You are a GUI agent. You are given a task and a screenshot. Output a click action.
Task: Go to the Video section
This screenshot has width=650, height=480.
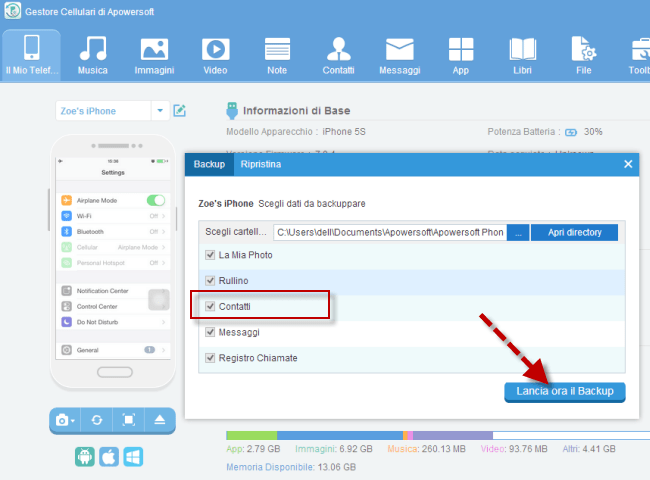click(214, 54)
